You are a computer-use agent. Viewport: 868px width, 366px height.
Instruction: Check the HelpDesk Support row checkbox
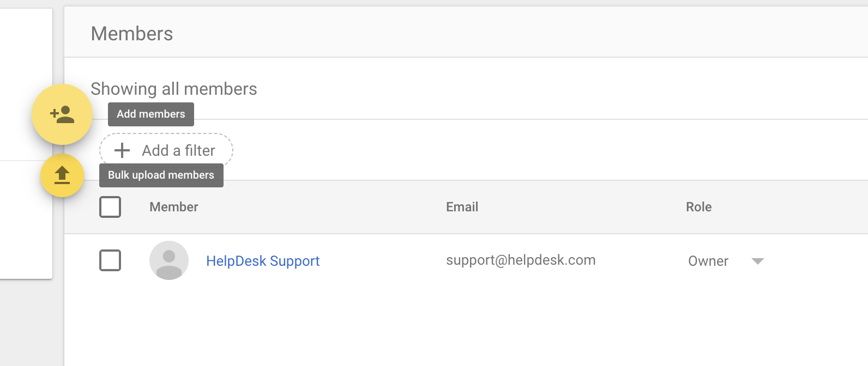[110, 260]
